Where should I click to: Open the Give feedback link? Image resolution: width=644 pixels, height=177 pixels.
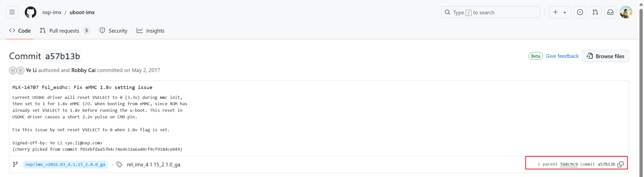tap(562, 56)
